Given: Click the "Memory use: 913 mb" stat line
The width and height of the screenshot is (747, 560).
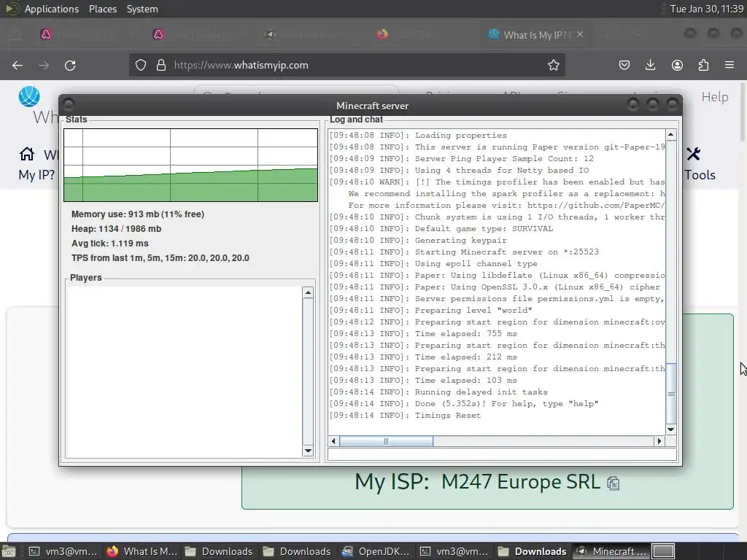Looking at the screenshot, I should (138, 214).
